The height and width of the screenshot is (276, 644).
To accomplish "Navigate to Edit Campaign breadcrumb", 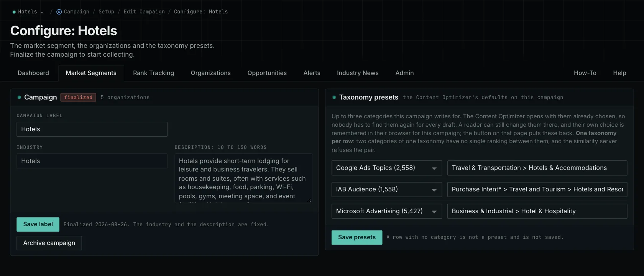I will 144,12.
